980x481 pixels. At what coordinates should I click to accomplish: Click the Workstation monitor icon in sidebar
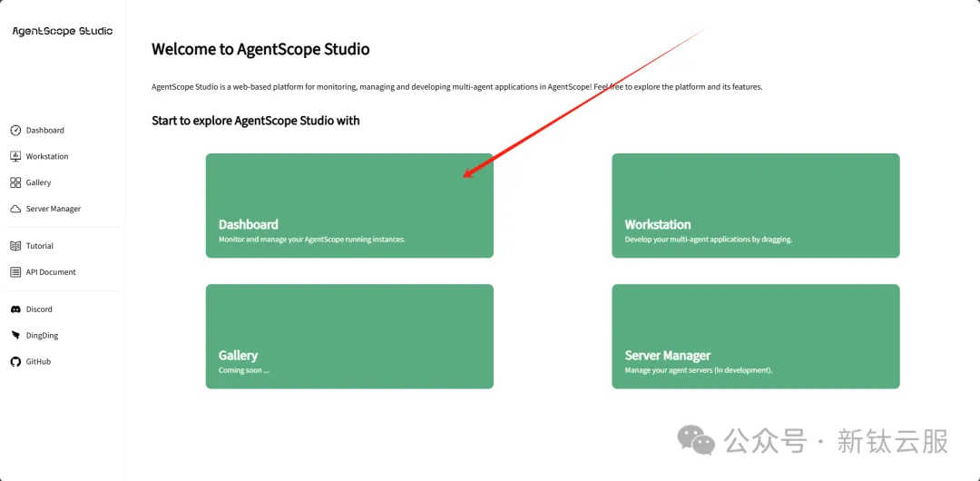point(15,156)
